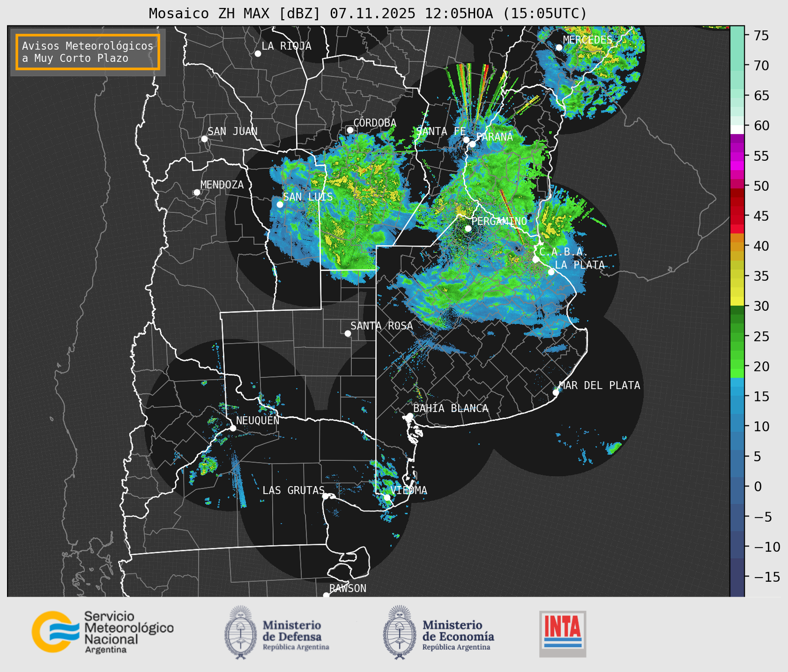Click the PARANÁ city marker dot
Viewport: 788px width, 672px height.
[473, 144]
